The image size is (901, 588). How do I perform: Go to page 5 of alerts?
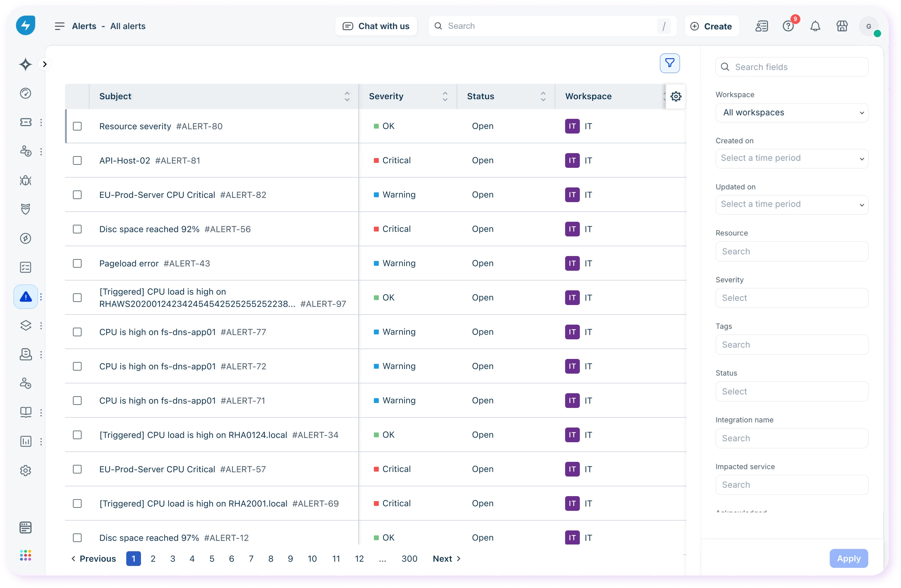coord(212,559)
